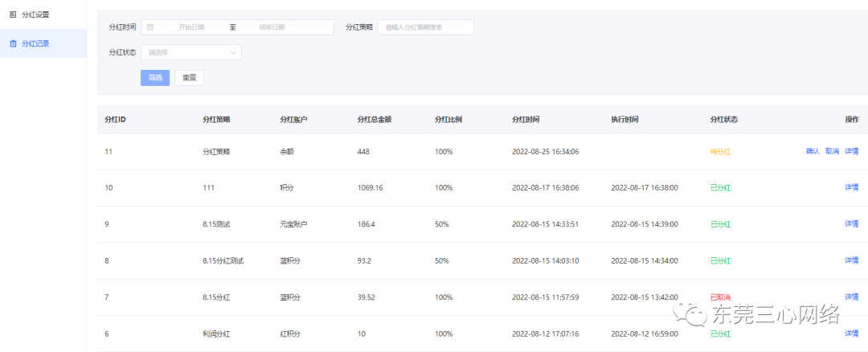Click the 结束日期 end date field
The height and width of the screenshot is (352, 868).
(272, 27)
